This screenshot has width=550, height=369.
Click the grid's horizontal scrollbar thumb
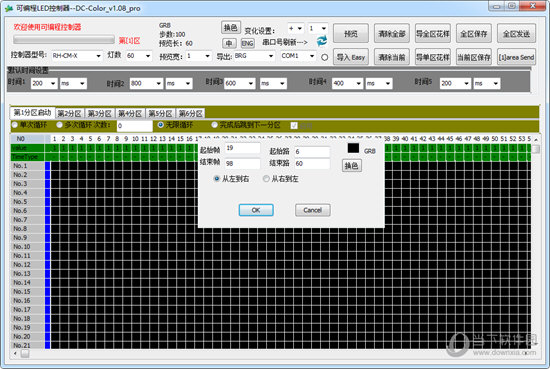(x=25, y=354)
